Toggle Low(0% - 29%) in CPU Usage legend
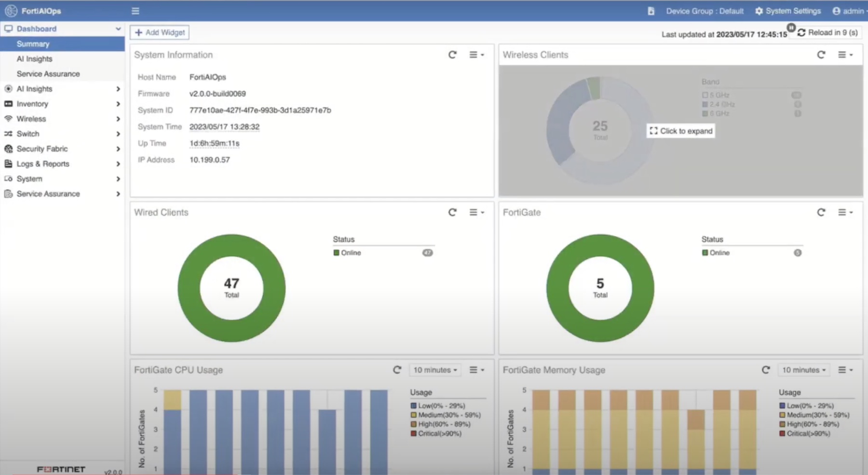The image size is (868, 475). click(x=438, y=405)
